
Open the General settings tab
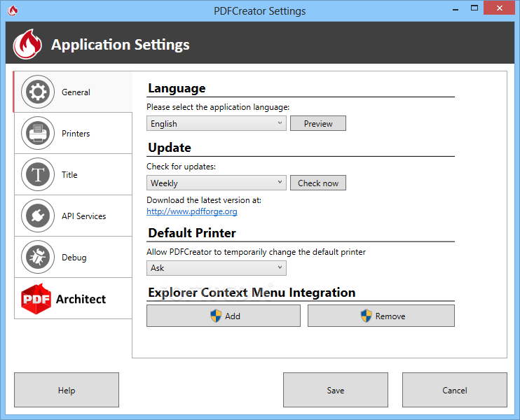[x=73, y=92]
